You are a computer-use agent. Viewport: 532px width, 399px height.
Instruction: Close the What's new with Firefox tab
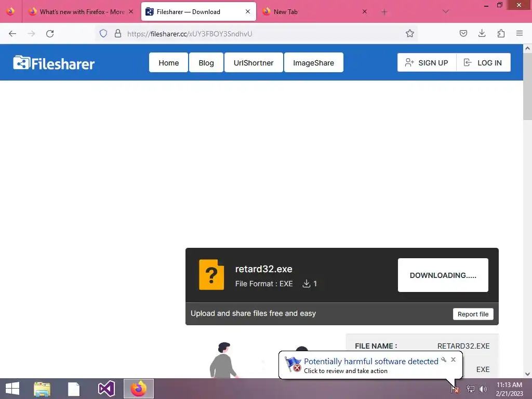[x=131, y=11]
